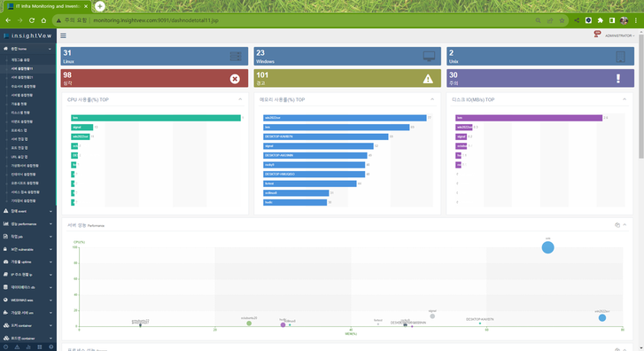Click the copy icon in Performance panel header
644x351 pixels.
click(617, 225)
